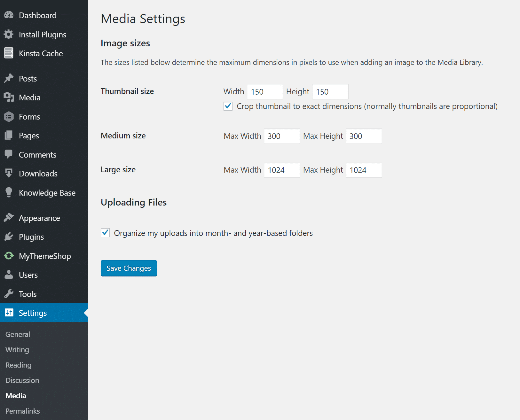Viewport: 520px width, 420px height.
Task: Switch to Discussion settings
Action: point(22,380)
